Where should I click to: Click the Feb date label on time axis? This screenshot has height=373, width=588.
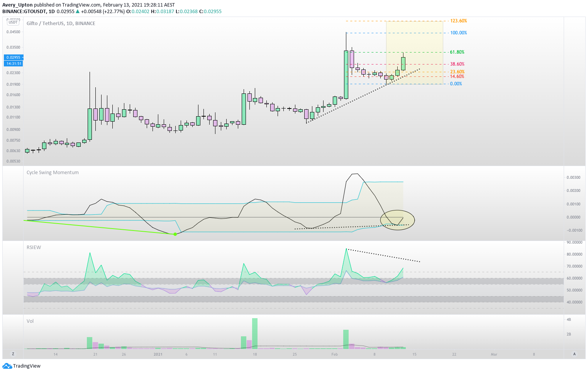[334, 354]
